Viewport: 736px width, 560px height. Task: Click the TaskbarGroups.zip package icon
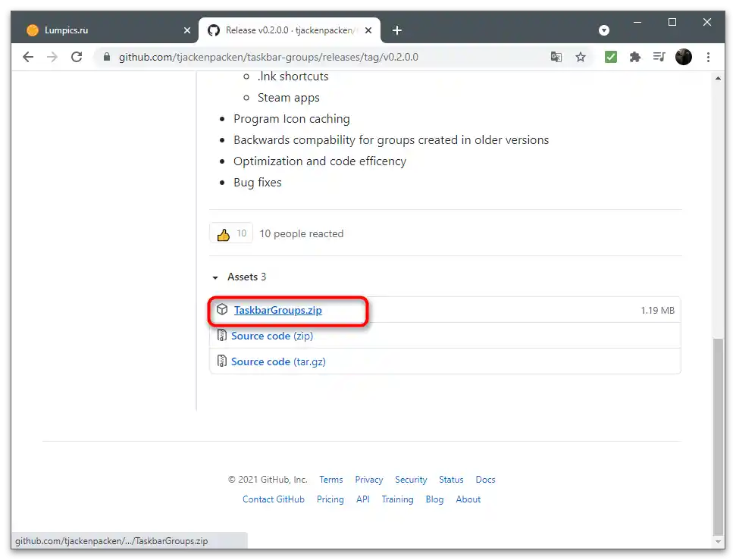tap(222, 310)
